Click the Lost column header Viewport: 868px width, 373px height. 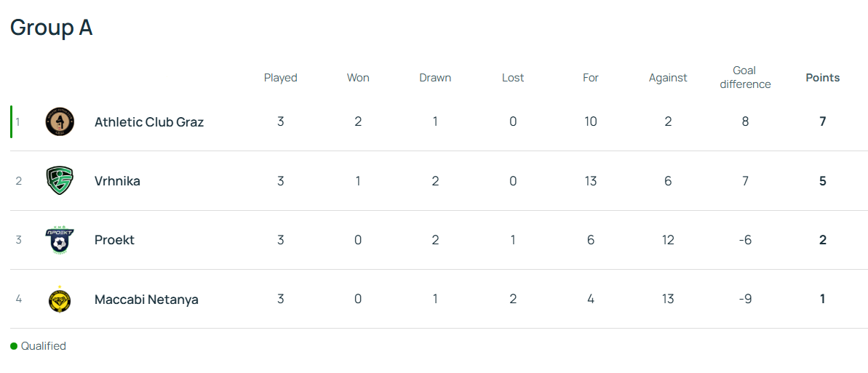coord(513,78)
